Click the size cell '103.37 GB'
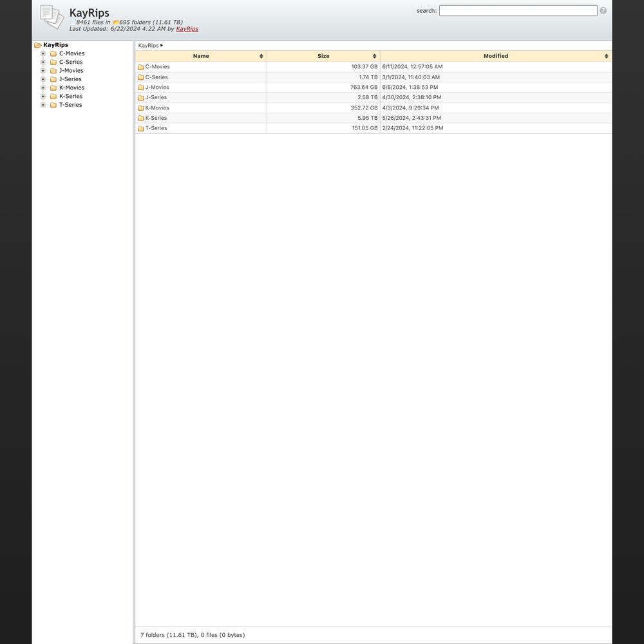The height and width of the screenshot is (644, 644). pos(365,67)
